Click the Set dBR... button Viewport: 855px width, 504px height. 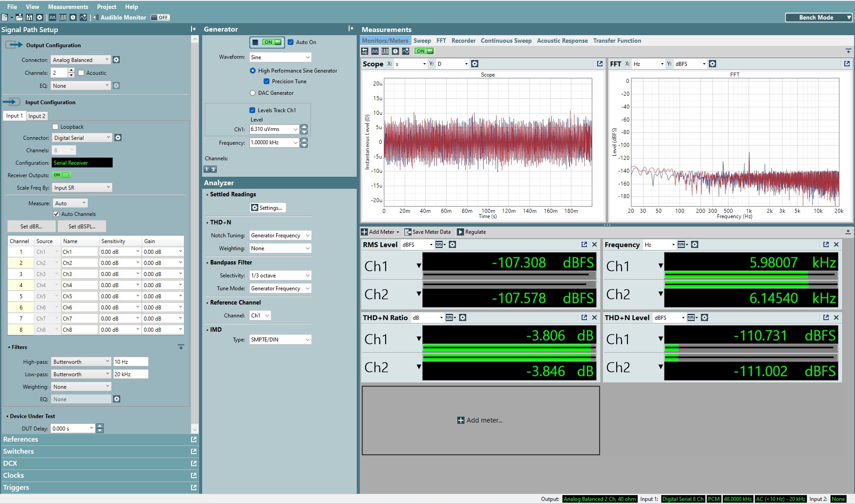(x=31, y=226)
